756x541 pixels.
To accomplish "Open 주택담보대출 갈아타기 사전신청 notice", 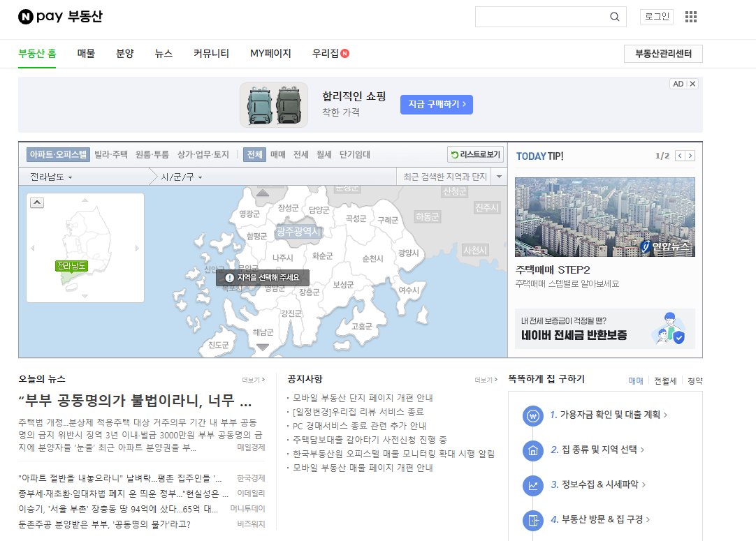I will [370, 440].
